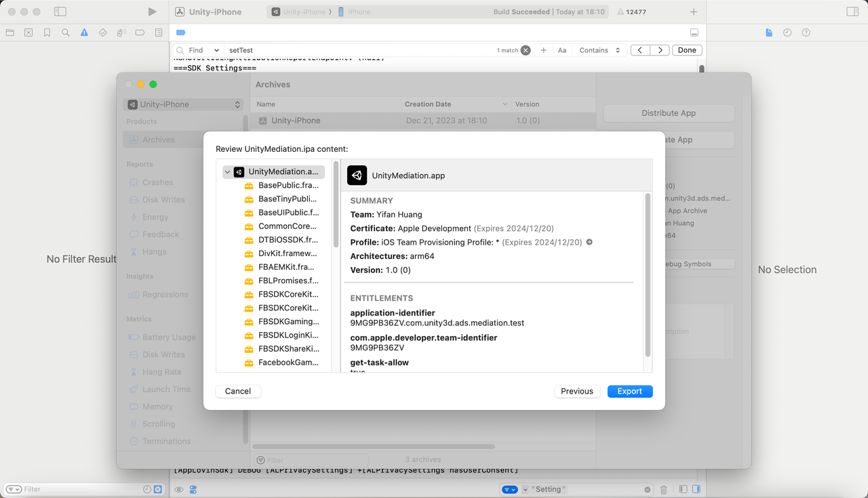Open the Issue navigator warning icon

coord(84,33)
